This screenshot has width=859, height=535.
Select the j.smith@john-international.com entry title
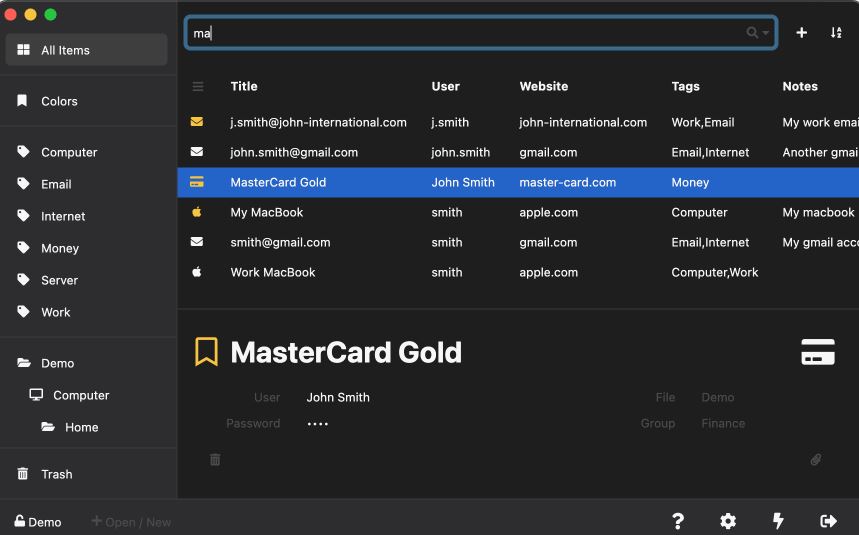[x=318, y=123]
